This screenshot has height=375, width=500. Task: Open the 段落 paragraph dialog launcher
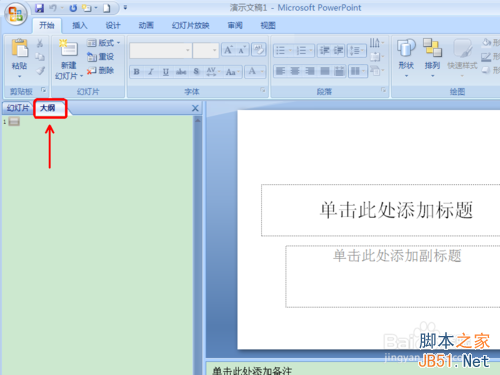click(x=384, y=90)
